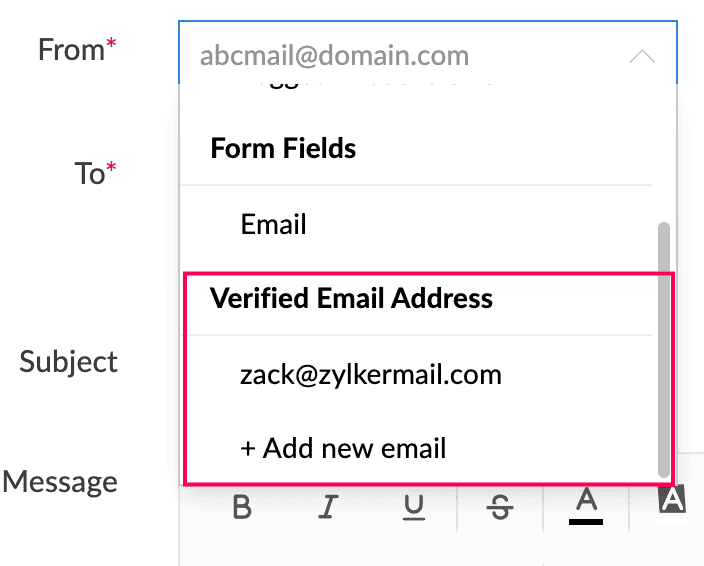
Task: Toggle Bold formatting in message toolbar
Action: [x=242, y=507]
